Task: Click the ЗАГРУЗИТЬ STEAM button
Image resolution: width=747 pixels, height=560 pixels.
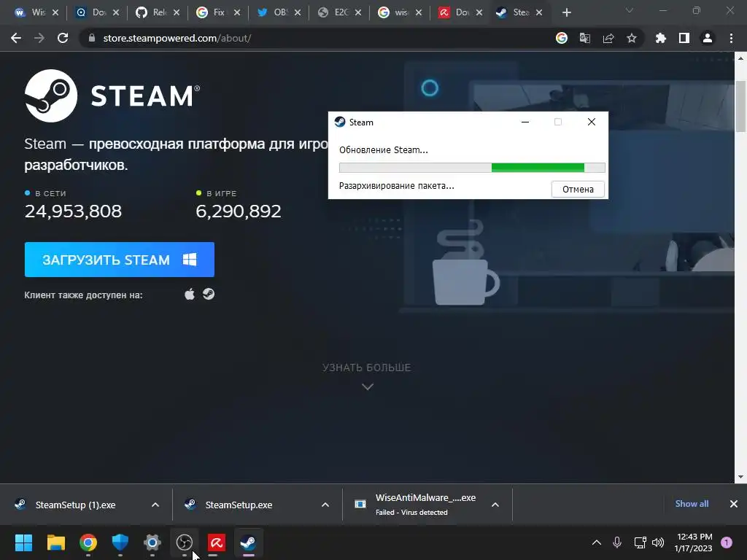Action: [x=120, y=260]
